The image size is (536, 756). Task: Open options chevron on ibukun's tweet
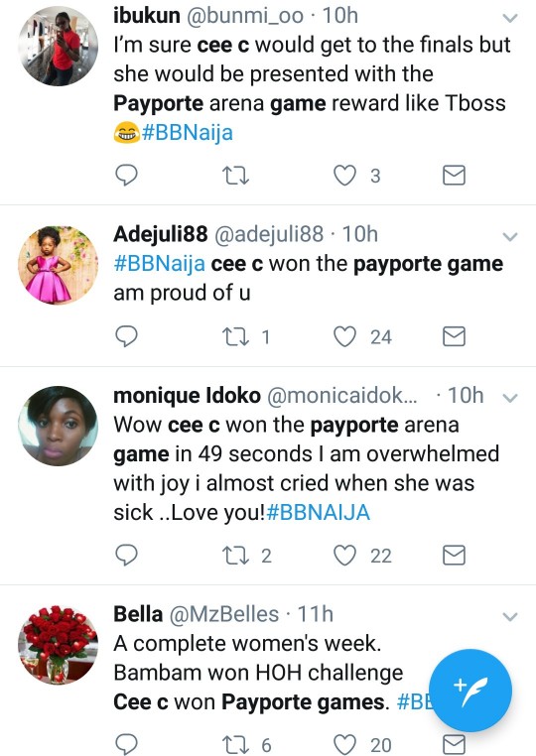tap(510, 18)
